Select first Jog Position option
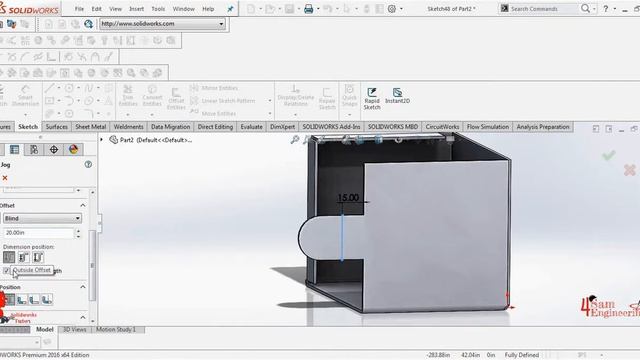The width and height of the screenshot is (640, 360). pos(10,300)
